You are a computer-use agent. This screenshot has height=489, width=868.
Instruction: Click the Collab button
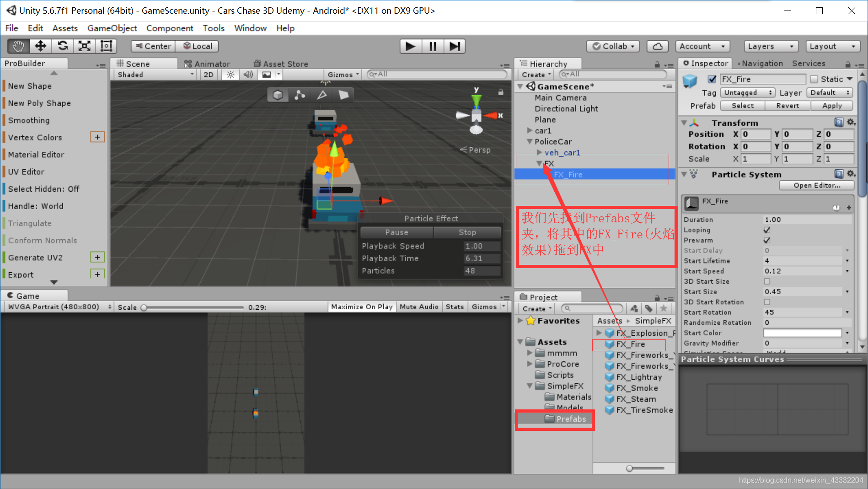(614, 46)
